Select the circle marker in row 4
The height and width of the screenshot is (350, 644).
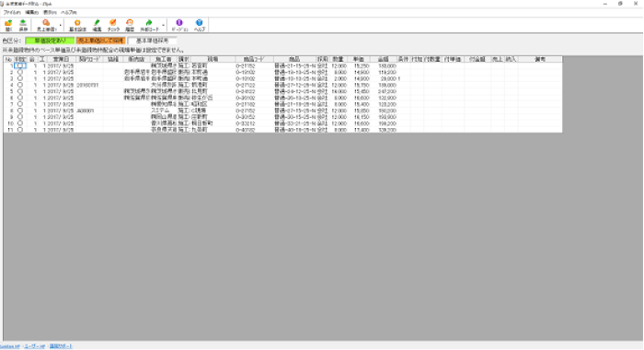tap(20, 85)
